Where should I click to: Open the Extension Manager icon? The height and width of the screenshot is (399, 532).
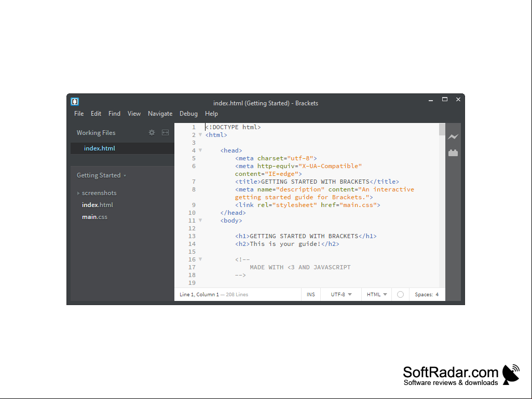point(453,153)
